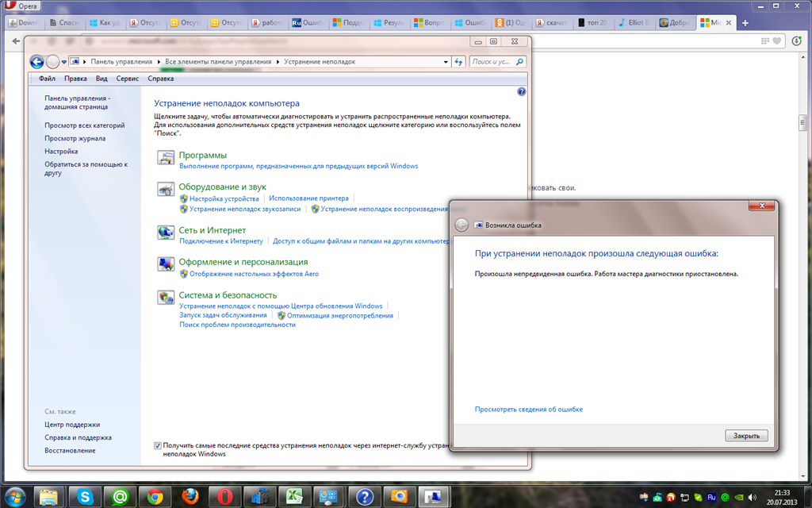The width and height of the screenshot is (812, 508).
Task: Click the Оборудование и звук category icon
Action: [166, 189]
